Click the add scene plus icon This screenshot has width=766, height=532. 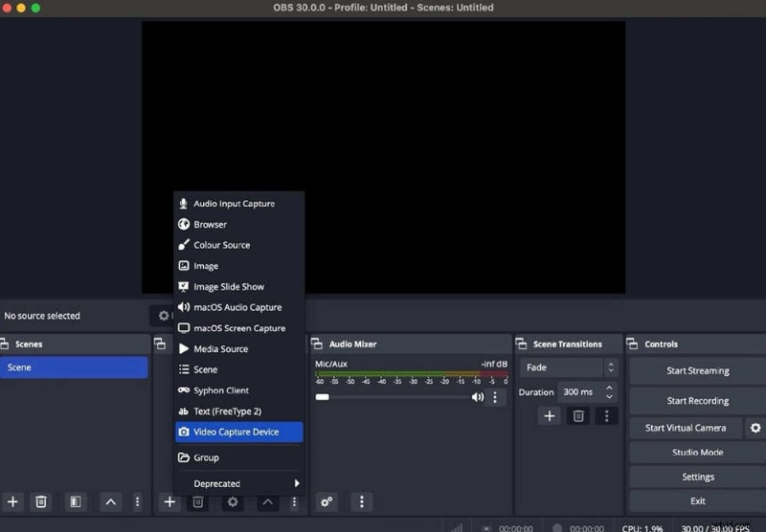click(12, 501)
